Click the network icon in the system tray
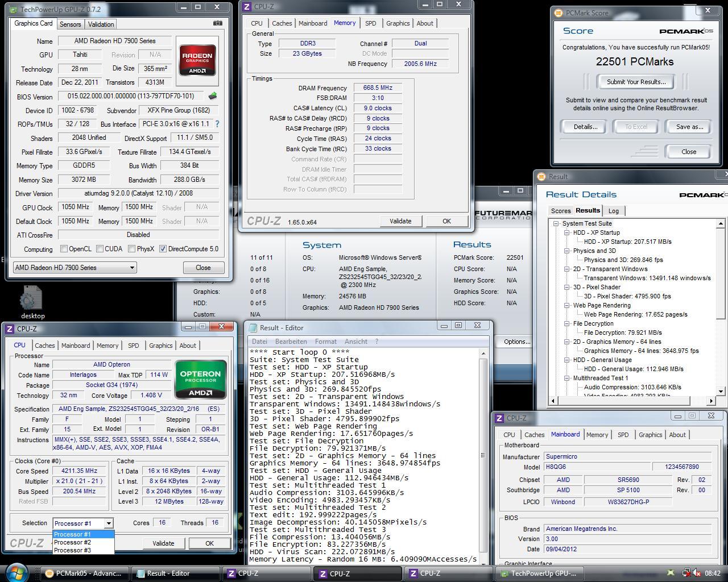Image resolution: width=728 pixels, height=582 pixels. click(x=687, y=573)
